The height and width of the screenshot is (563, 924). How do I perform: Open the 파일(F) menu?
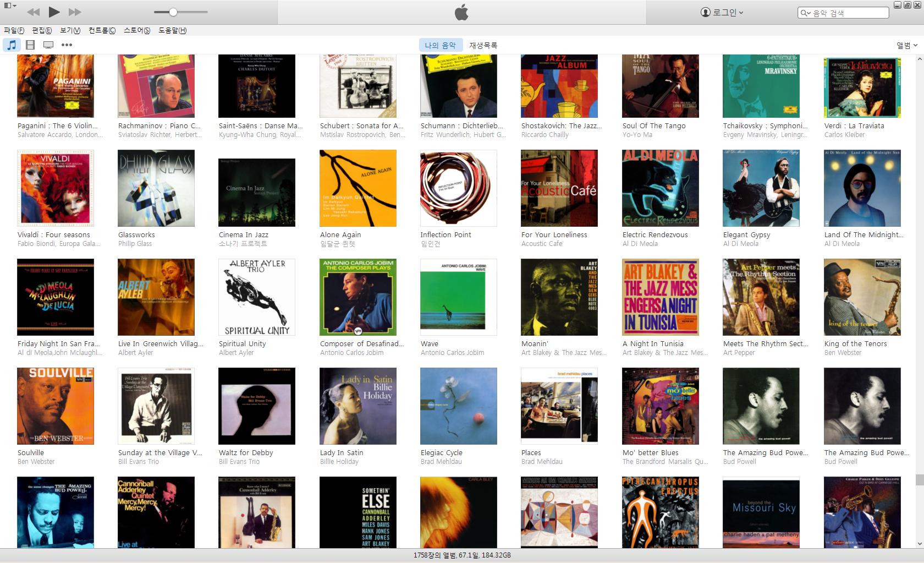click(14, 30)
